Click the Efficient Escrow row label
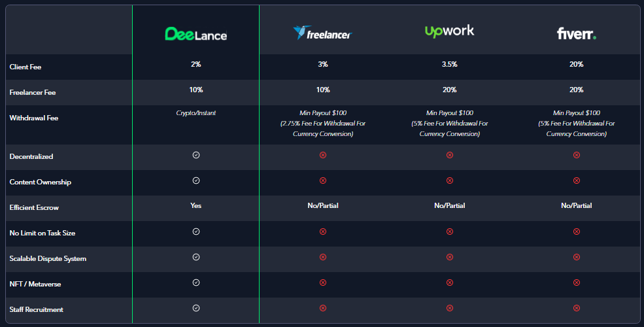Screen dimensions: 644x327 pyautogui.click(x=34, y=207)
